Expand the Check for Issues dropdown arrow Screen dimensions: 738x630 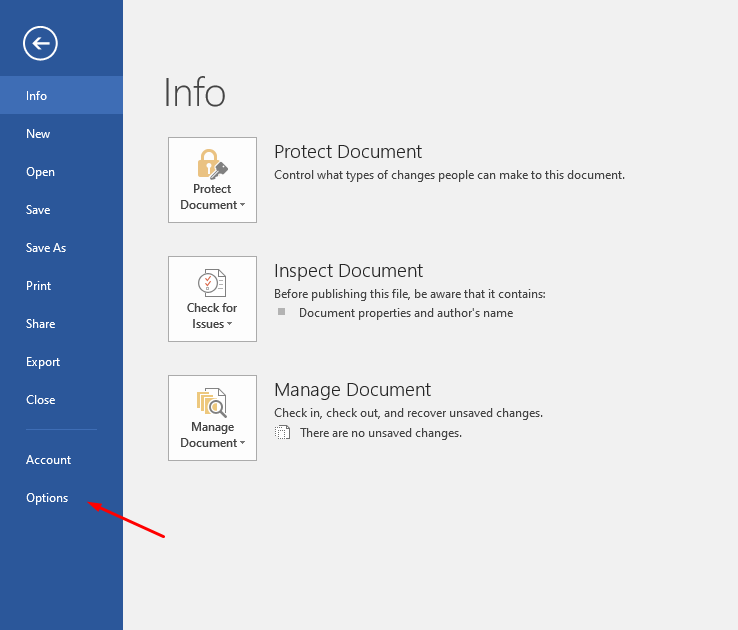(230, 324)
